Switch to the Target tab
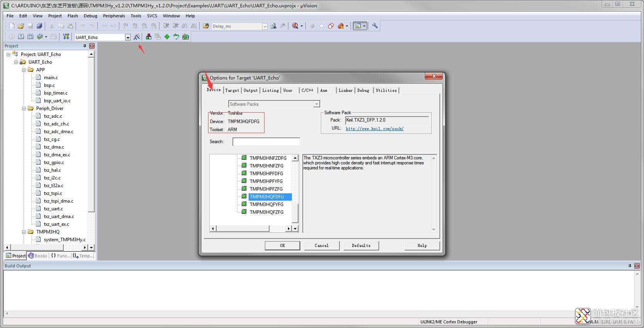The image size is (644, 328). 232,90
